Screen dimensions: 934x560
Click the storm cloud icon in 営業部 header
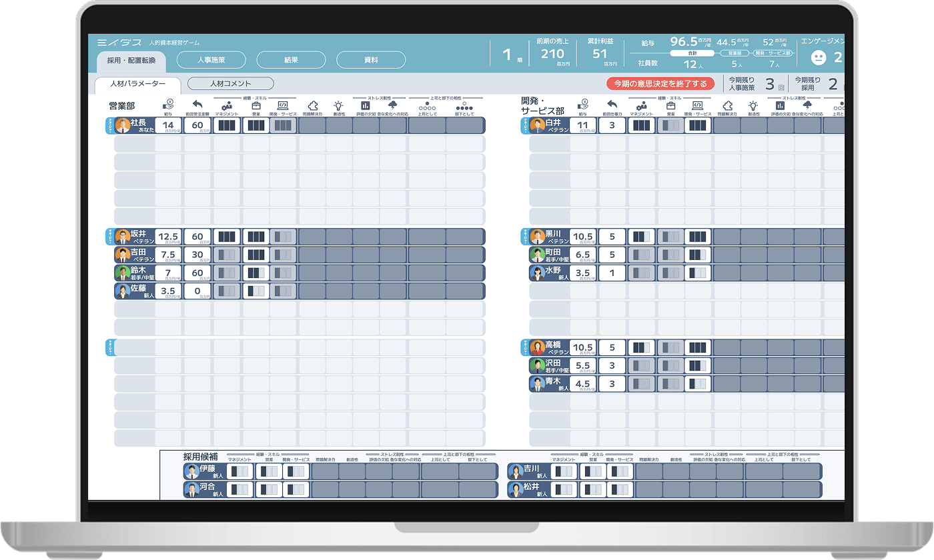(392, 105)
